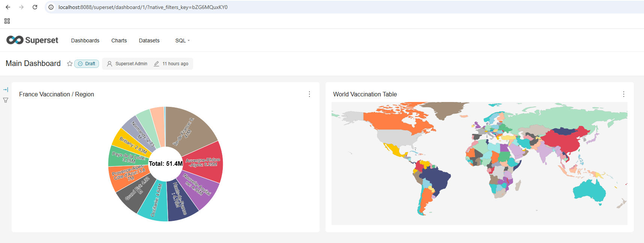Open France Vaccination chart three-dot menu
Screen dimensions: 644x243
[x=309, y=94]
